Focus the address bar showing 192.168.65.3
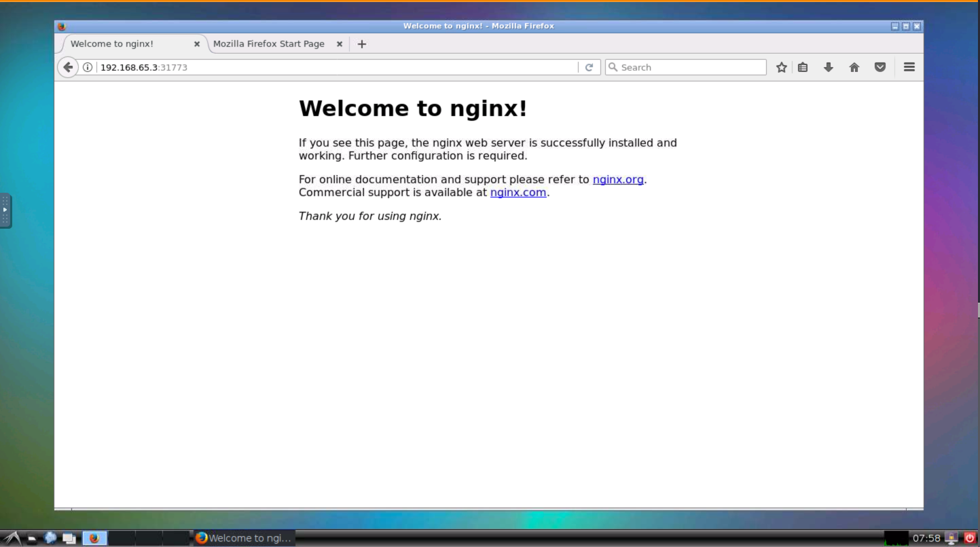Viewport: 980px width, 547px height. [x=333, y=67]
